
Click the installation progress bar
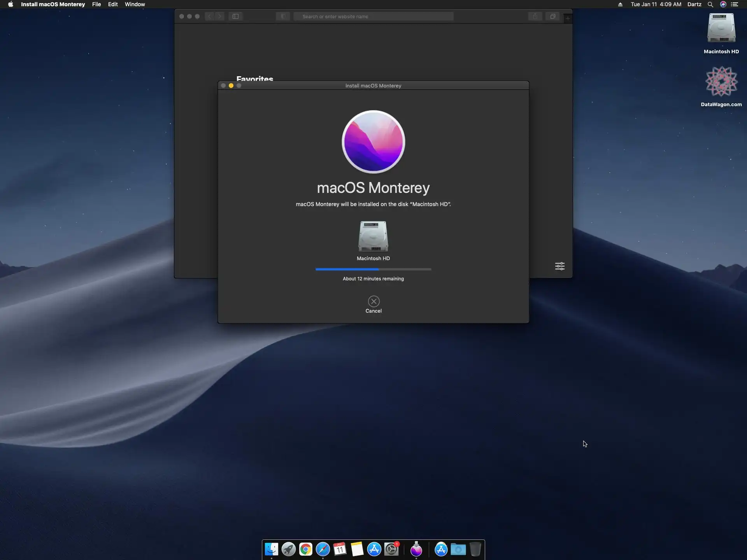(373, 269)
